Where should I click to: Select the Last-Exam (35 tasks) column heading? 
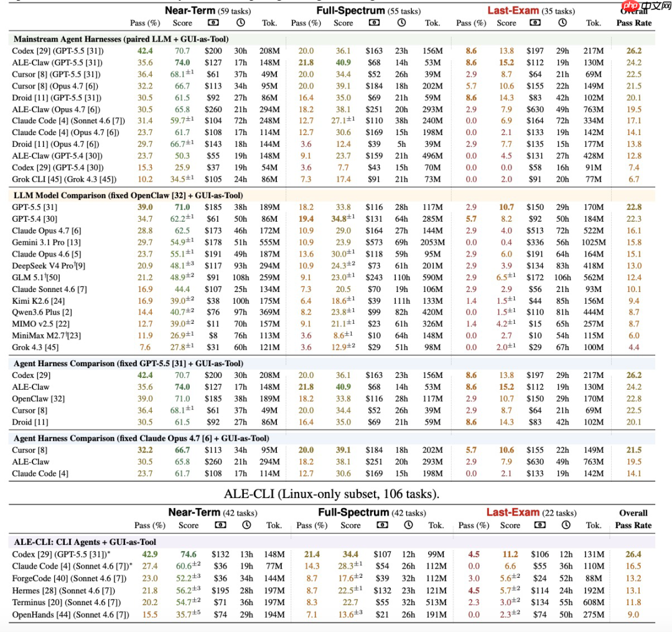pyautogui.click(x=531, y=11)
